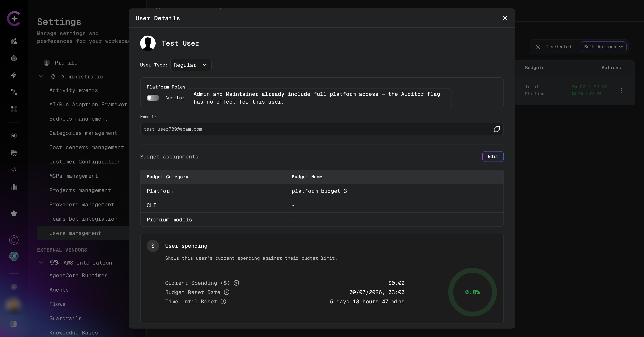Open Guardrails under AWS Integration
The image size is (644, 337).
[65, 318]
